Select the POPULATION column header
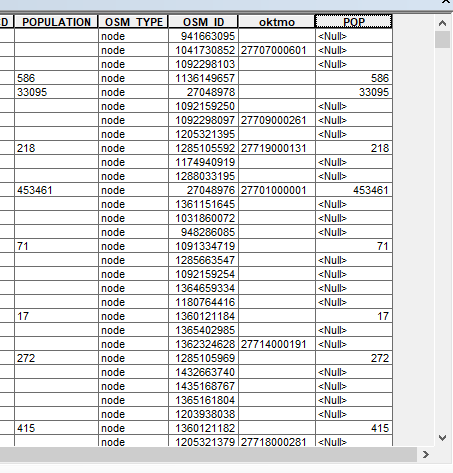This screenshot has height=473, width=453. tap(56, 22)
